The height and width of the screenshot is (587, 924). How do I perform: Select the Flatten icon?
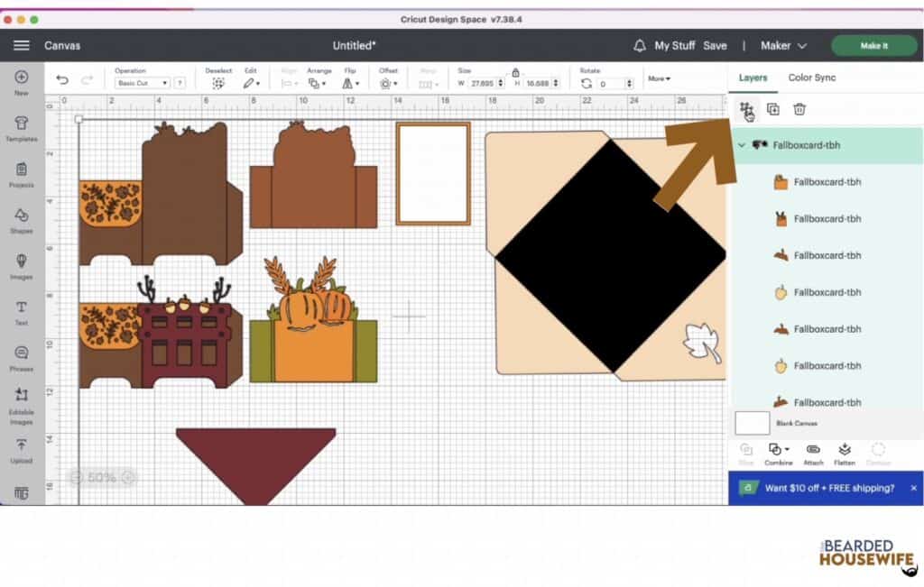tap(845, 452)
